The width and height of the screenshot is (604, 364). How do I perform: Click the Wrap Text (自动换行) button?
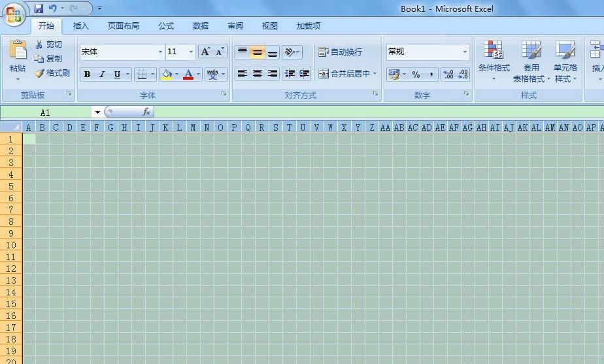pos(340,52)
